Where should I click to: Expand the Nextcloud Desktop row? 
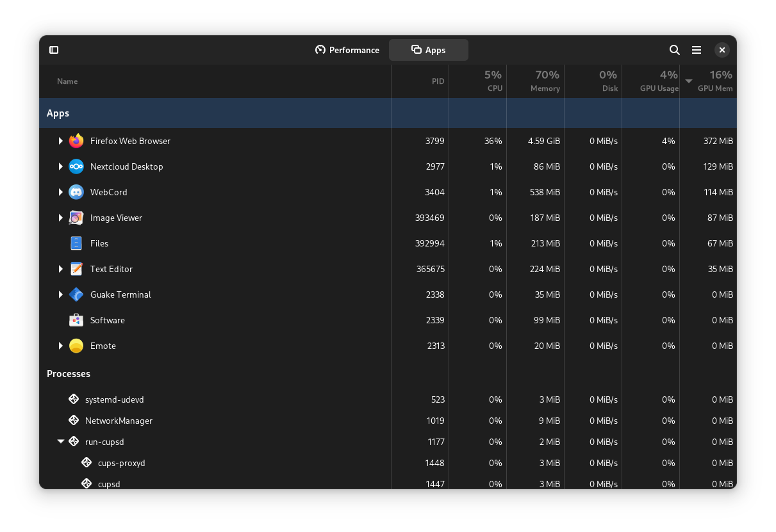click(x=61, y=166)
